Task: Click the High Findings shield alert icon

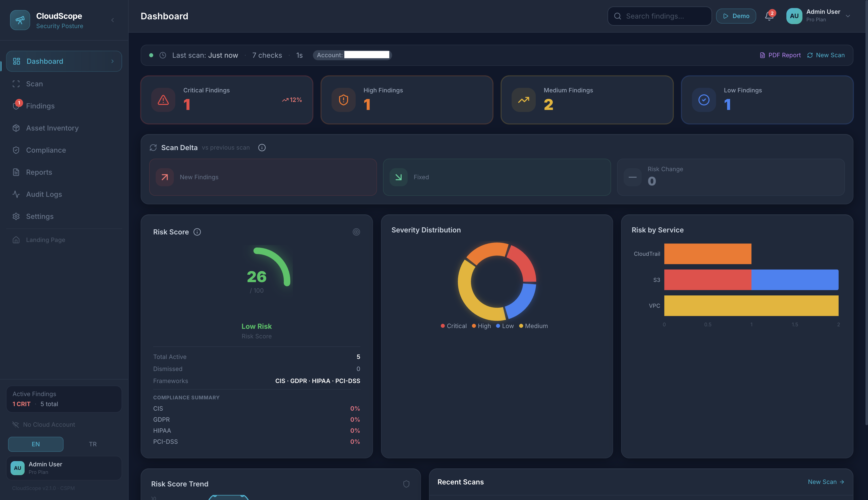Action: tap(343, 100)
